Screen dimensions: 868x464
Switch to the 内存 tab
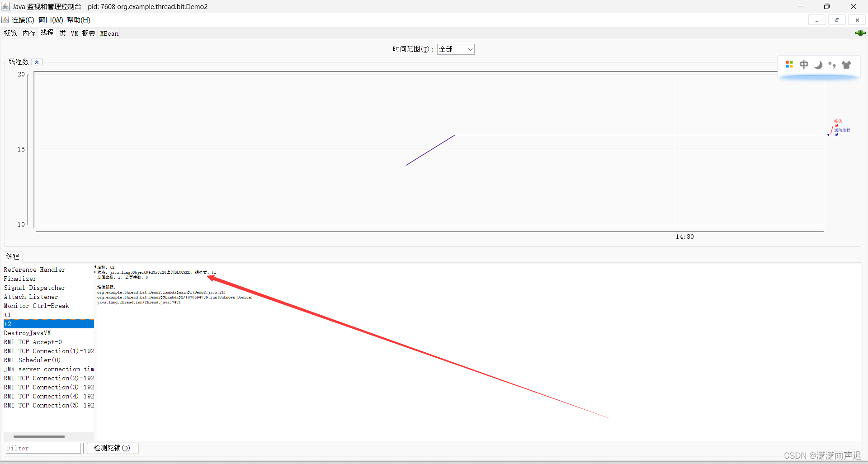(29, 33)
